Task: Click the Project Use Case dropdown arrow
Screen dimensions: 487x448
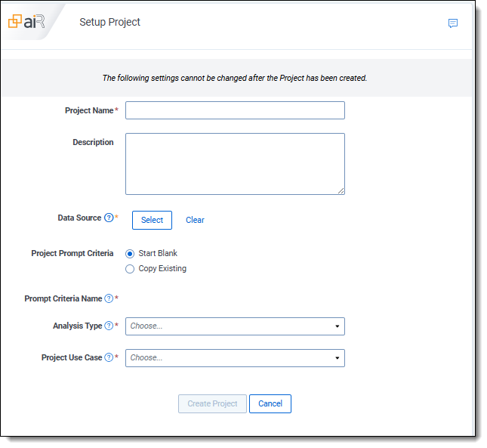Action: 337,358
